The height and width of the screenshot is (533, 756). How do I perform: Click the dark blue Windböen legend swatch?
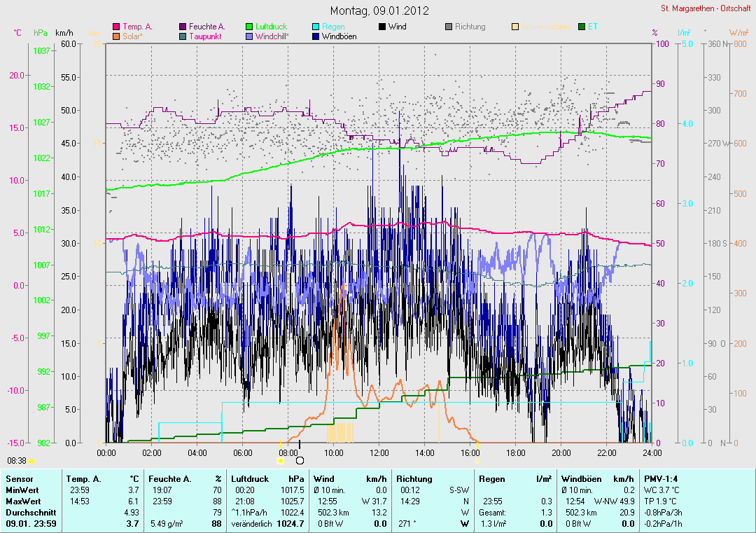316,36
